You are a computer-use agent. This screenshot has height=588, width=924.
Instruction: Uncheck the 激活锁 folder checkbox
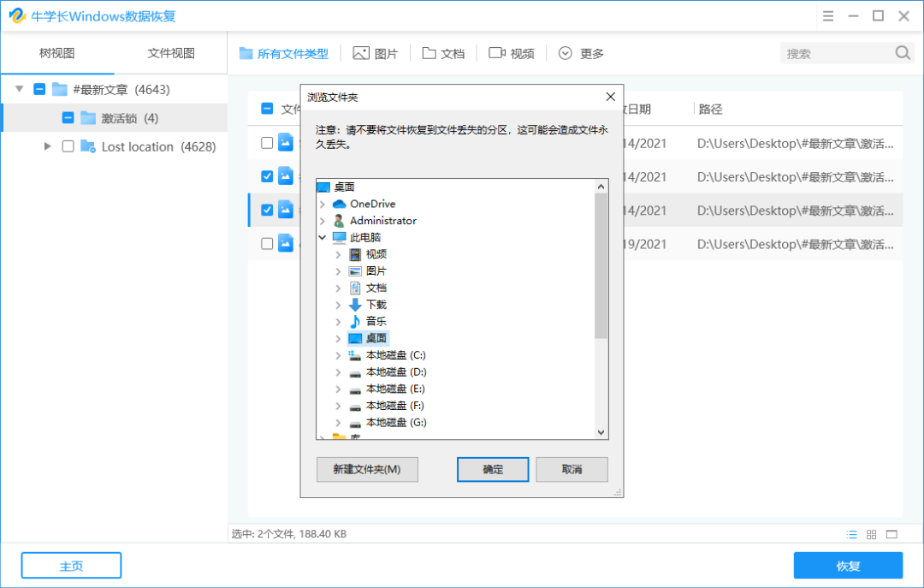pos(67,117)
